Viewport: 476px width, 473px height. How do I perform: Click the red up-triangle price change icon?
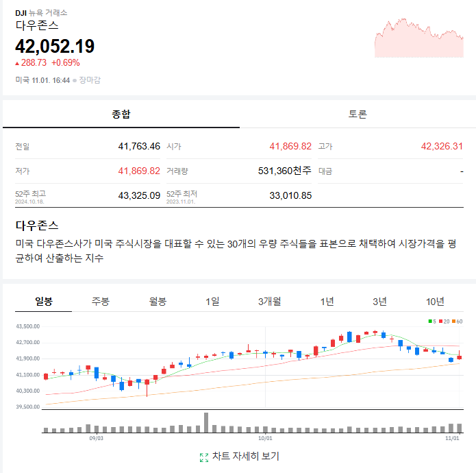[17, 63]
